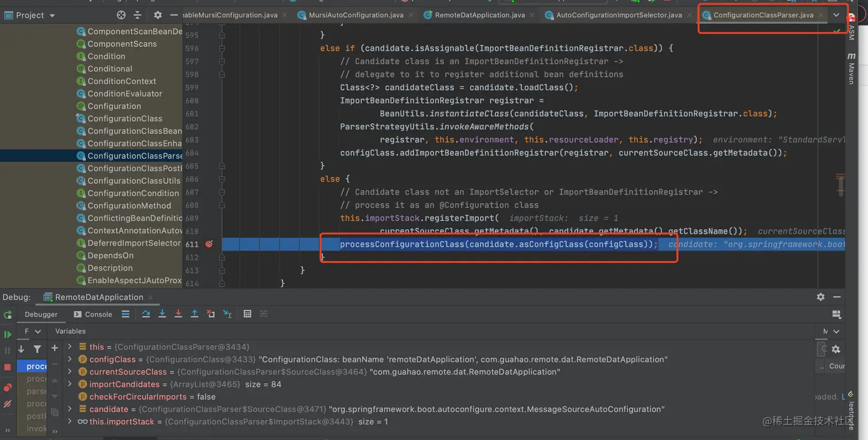The image size is (868, 440).
Task: Close the MursiAutoConfiguration.java tab
Action: 412,16
